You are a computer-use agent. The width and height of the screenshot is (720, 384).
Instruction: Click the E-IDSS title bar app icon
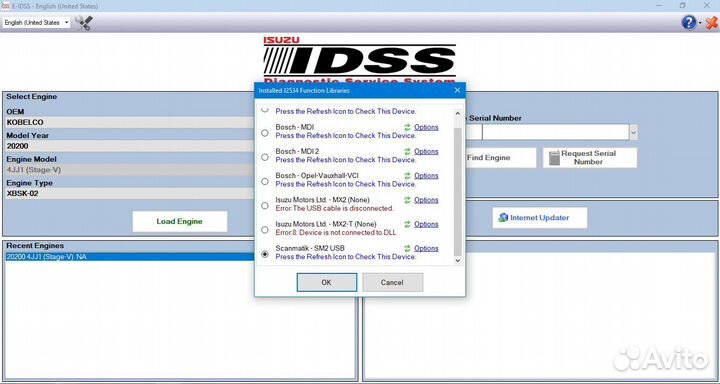pos(5,6)
